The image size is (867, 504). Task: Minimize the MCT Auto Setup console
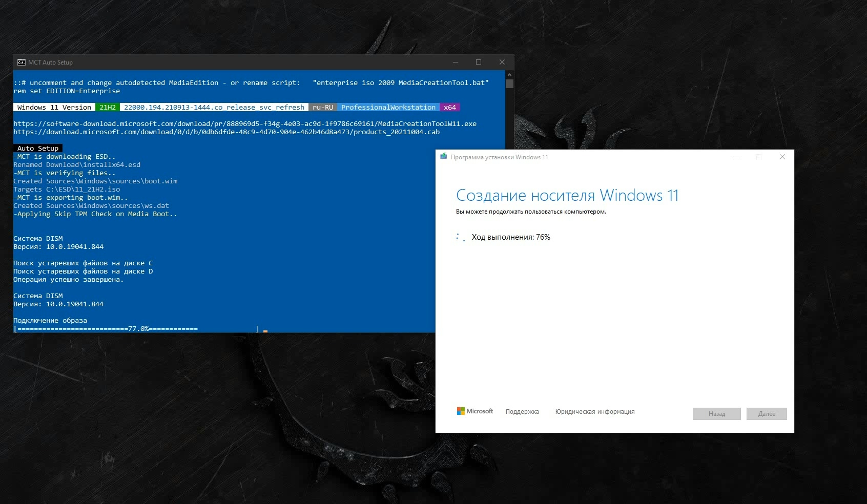[x=455, y=62]
